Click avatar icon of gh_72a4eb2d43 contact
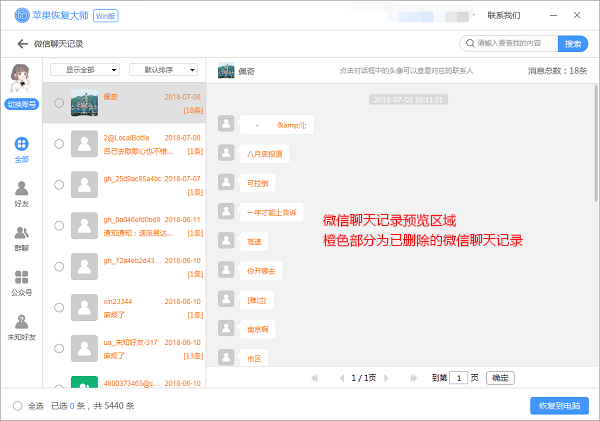Screen dimensions: 600x421 (x=85, y=267)
